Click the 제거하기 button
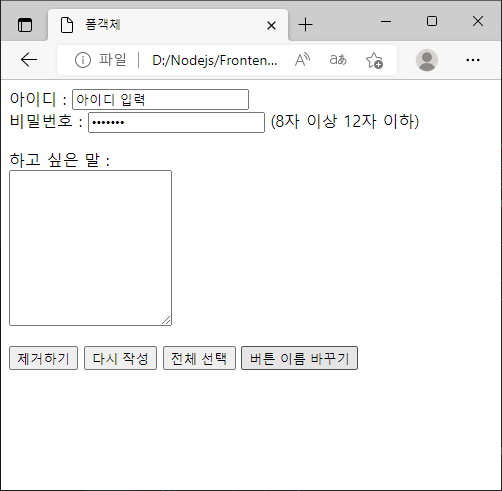This screenshot has width=502, height=491. 43,358
